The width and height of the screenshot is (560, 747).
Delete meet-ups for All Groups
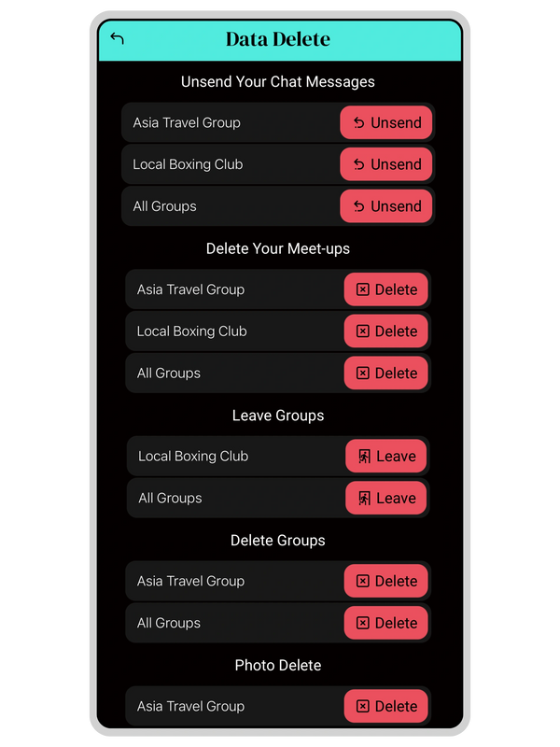point(386,373)
